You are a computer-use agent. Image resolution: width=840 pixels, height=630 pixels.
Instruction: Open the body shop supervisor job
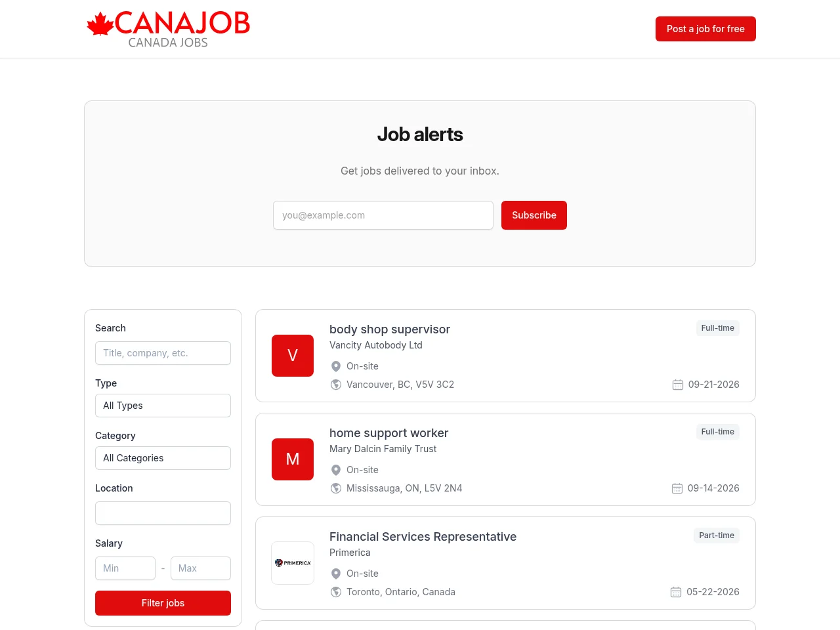pyautogui.click(x=390, y=329)
